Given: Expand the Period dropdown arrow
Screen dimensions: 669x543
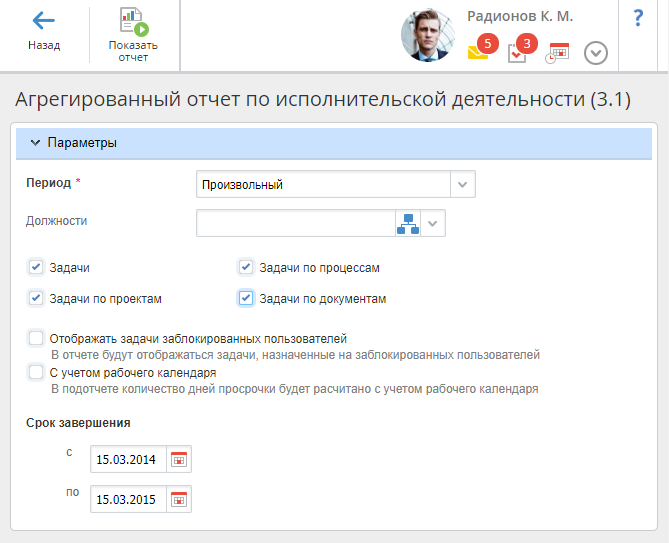Looking at the screenshot, I should pos(462,185).
